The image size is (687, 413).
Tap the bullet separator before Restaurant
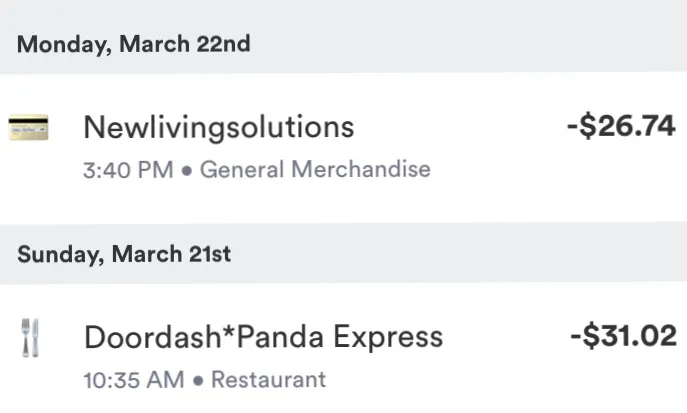pyautogui.click(x=198, y=380)
